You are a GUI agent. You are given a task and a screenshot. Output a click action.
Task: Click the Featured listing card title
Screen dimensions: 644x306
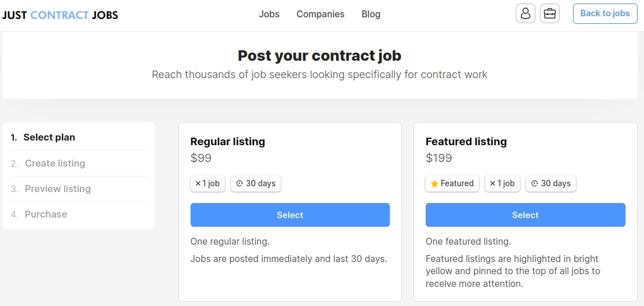[x=466, y=142]
